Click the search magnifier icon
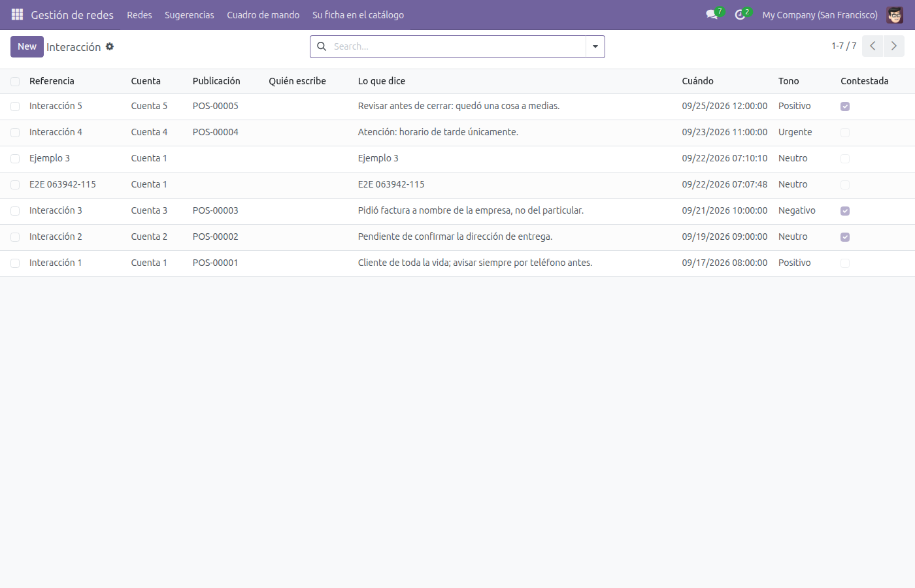 [322, 46]
